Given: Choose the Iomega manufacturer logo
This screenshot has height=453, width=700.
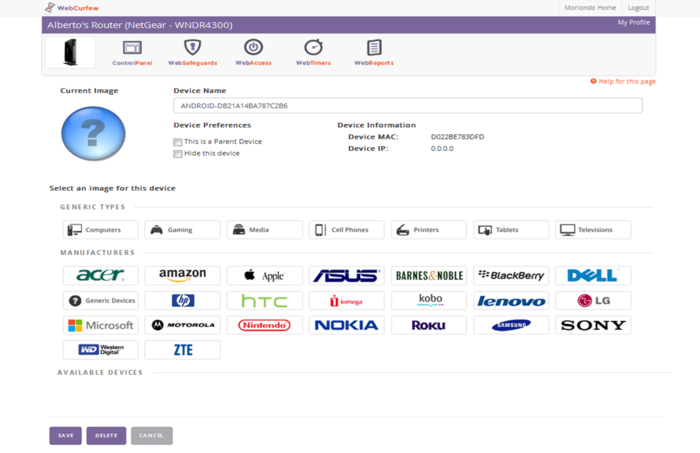Looking at the screenshot, I should point(346,300).
